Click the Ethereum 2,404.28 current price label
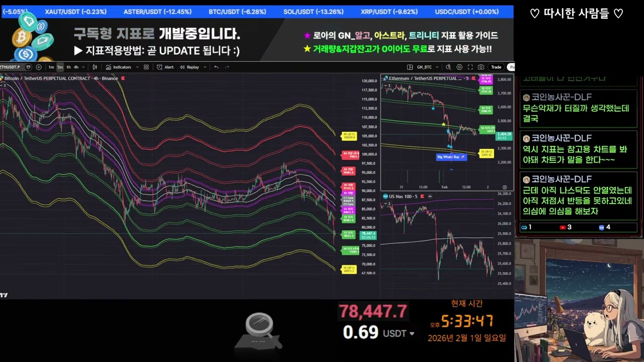644x362 pixels. coord(504,135)
